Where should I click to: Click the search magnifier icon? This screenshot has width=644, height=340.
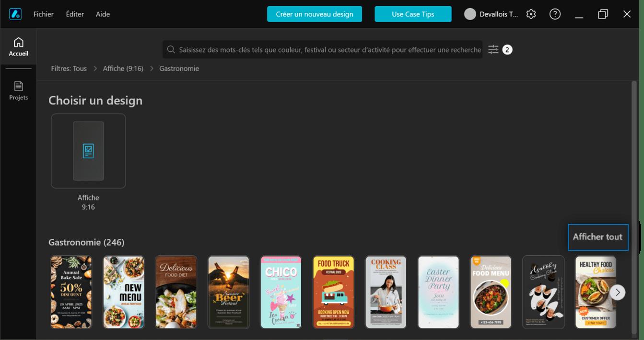click(171, 49)
